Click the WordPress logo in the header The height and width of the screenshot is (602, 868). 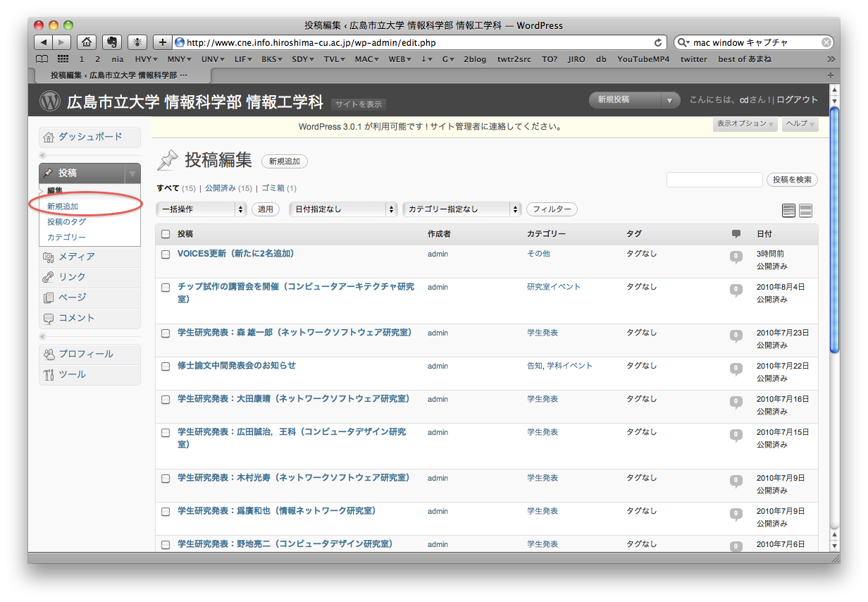[50, 101]
